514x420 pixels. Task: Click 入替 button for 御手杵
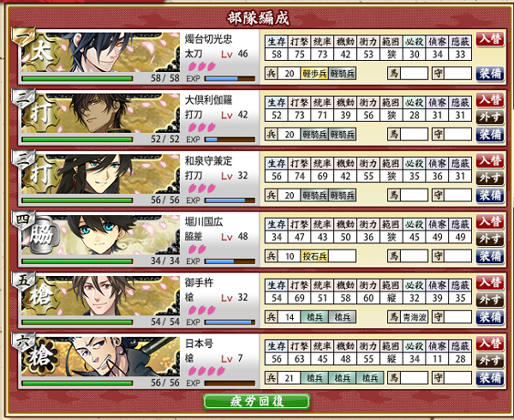490,283
